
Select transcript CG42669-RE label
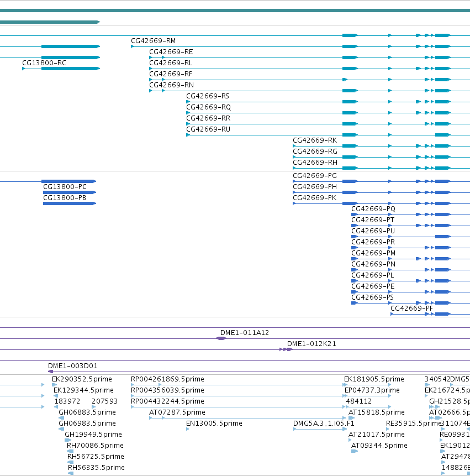[x=171, y=52]
